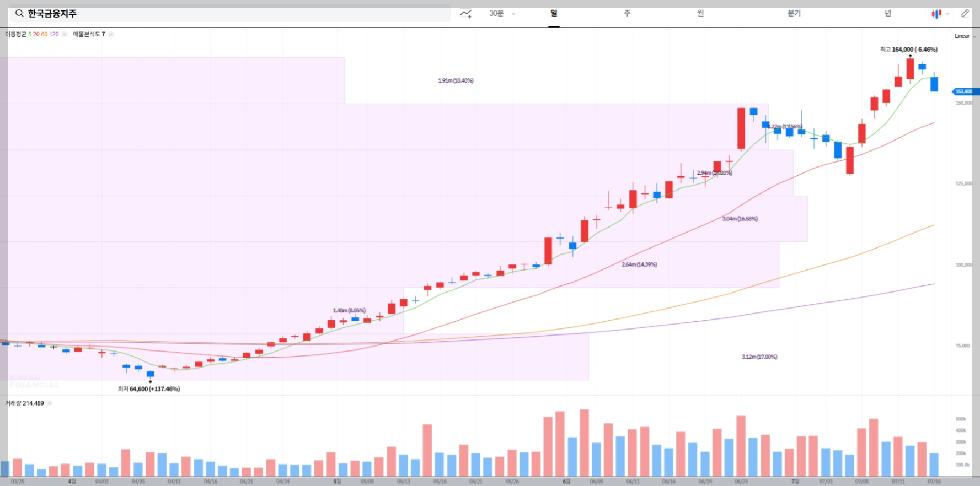This screenshot has height=486, width=980.
Task: Click the 1.48m (8.05%) volume-profile label
Action: [x=349, y=311]
